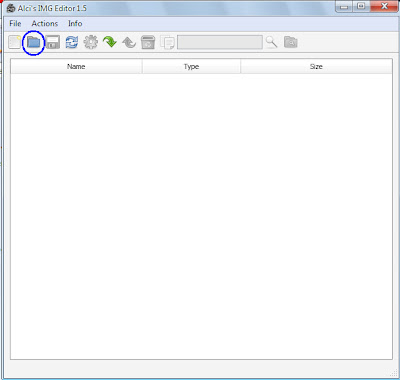Image resolution: width=400 pixels, height=380 pixels.
Task: Minimize the Alci's IMG Editor window
Action: point(345,7)
